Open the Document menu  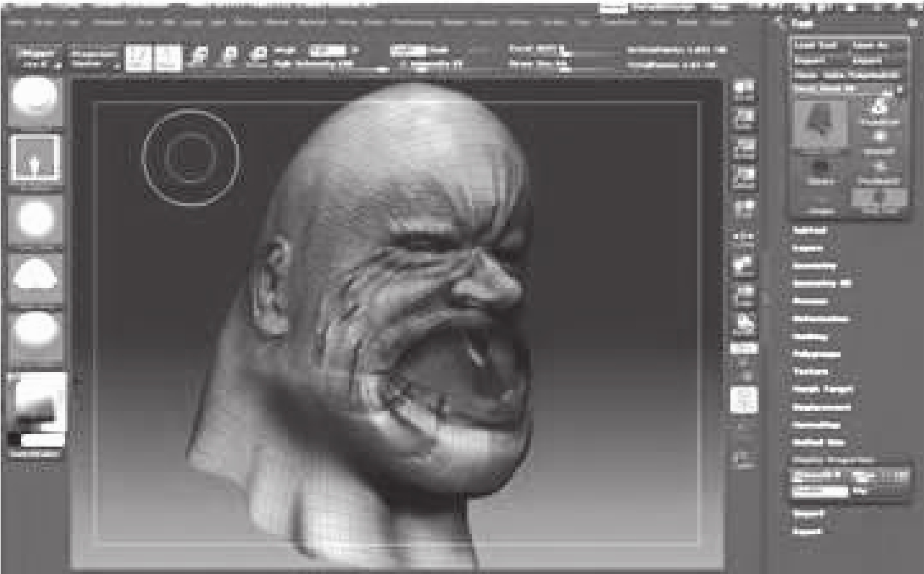pyautogui.click(x=108, y=23)
